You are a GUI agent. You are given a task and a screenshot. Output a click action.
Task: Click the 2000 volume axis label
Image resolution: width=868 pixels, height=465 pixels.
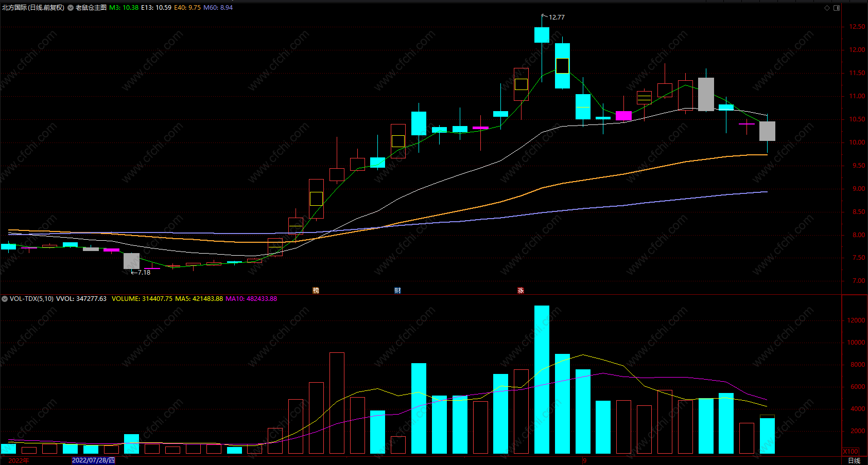pyautogui.click(x=858, y=431)
